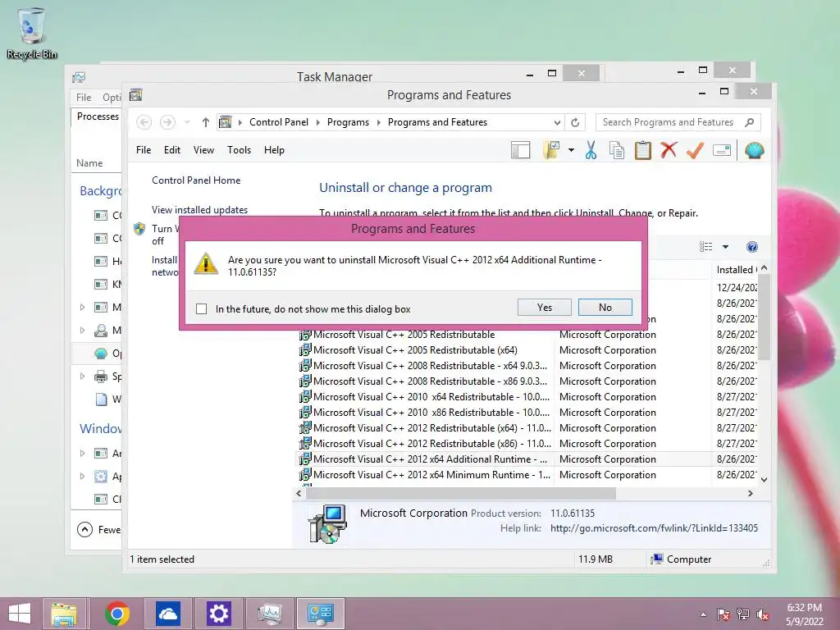Click the Cut scissors toolbar icon

tap(591, 151)
